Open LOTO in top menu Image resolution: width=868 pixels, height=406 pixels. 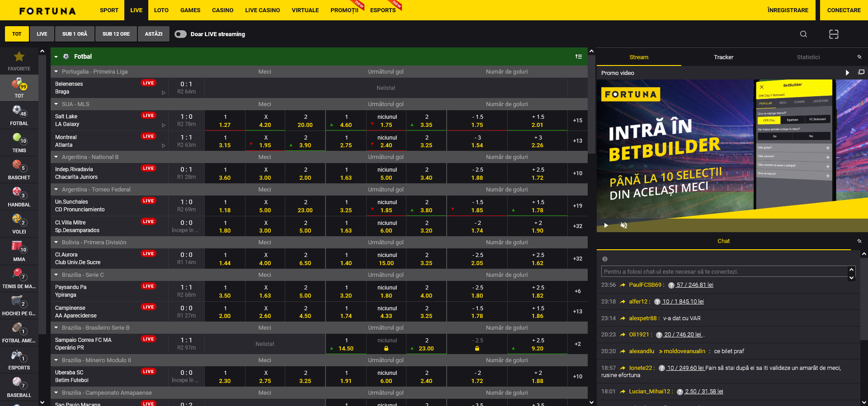(x=161, y=10)
